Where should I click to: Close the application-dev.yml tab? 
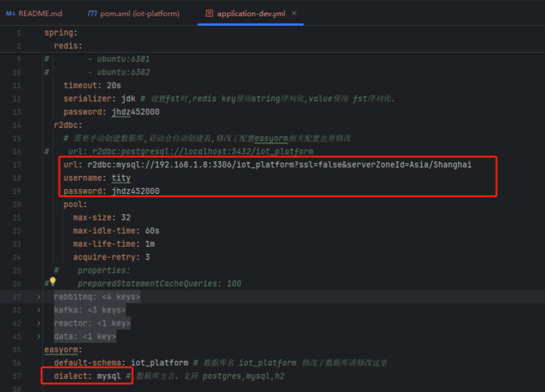tap(294, 12)
